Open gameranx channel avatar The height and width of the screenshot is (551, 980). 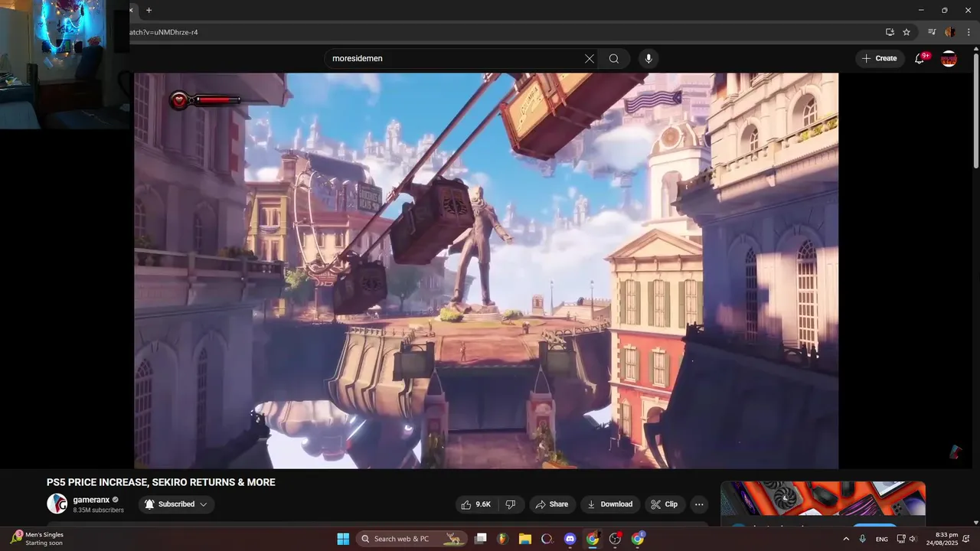coord(57,504)
